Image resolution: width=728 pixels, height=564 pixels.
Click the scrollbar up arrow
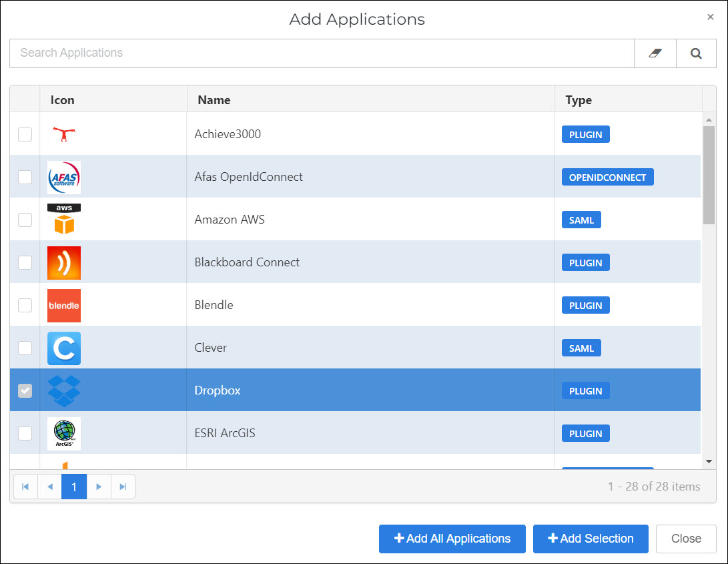709,120
